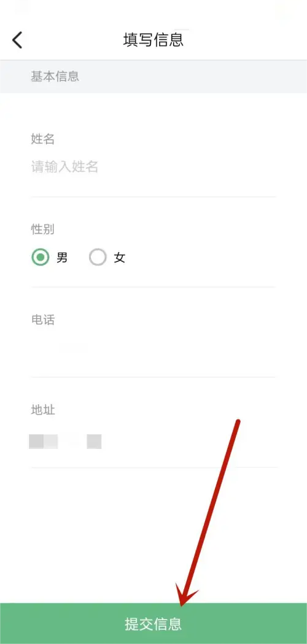Screen dimensions: 307x644
Task: Tap the 填写信息 page title
Action: click(153, 40)
